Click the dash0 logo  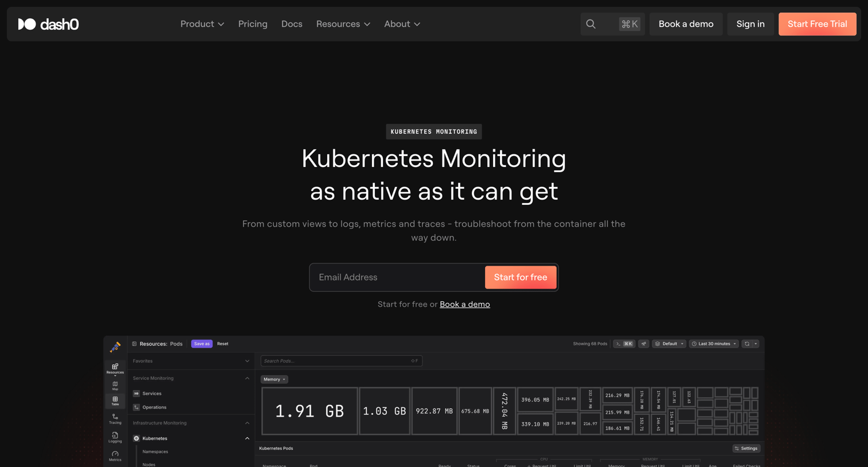48,24
